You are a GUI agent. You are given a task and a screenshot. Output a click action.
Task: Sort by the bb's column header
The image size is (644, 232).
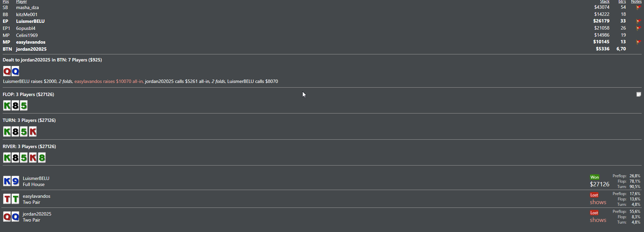(622, 2)
